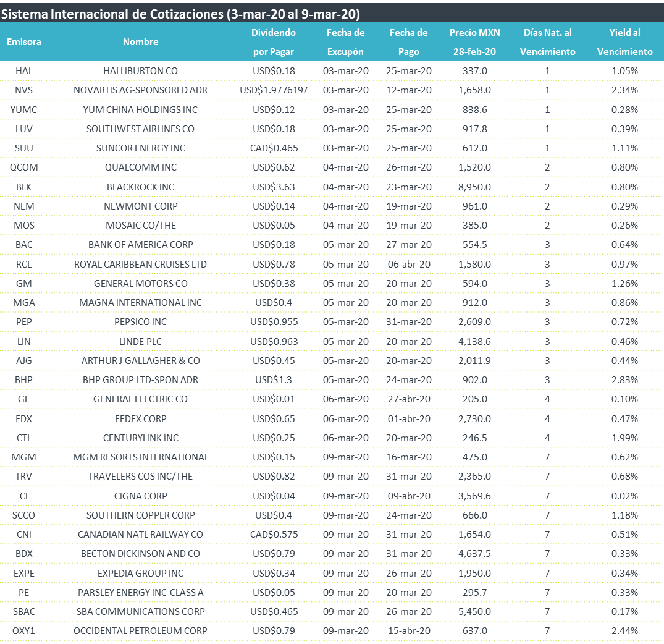Select 'CENTURYLINK INC' name cell
This screenshot has height=644, width=664.
click(x=141, y=438)
